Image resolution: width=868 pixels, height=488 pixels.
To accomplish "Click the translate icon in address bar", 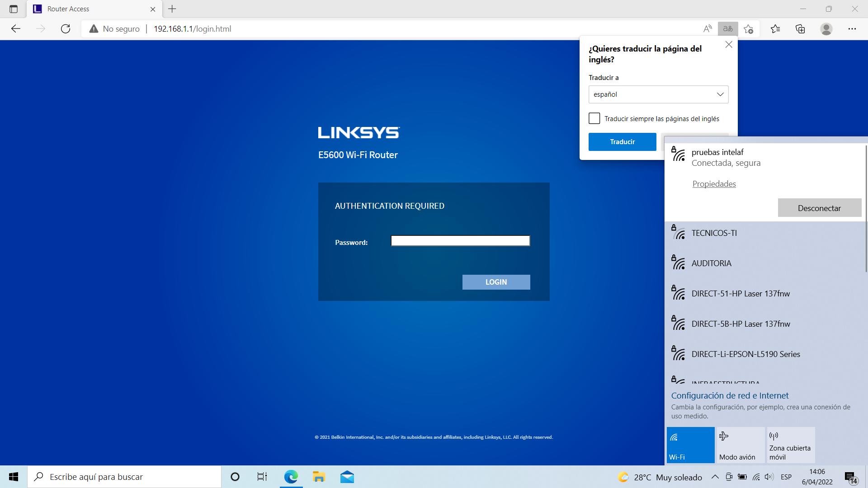I will [x=728, y=29].
